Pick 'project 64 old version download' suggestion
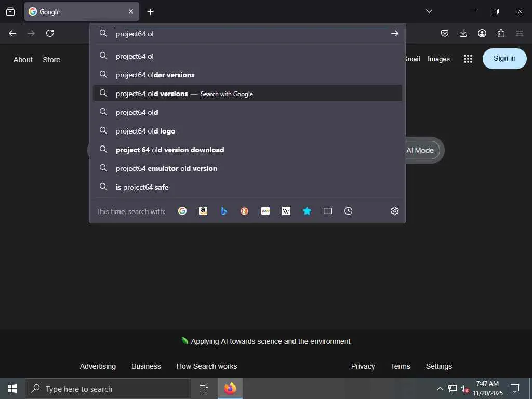Image resolution: width=532 pixels, height=399 pixels. point(247,150)
